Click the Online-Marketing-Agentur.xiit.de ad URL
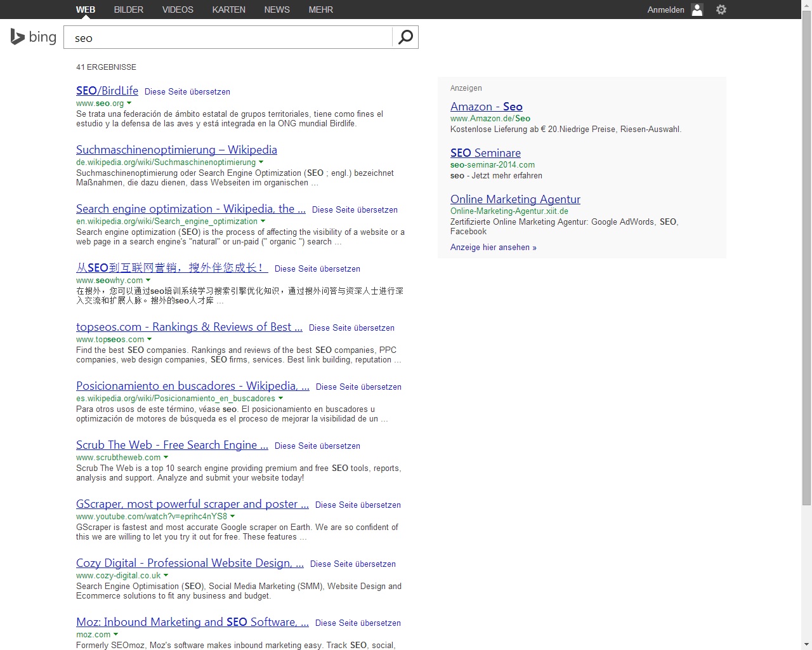Viewport: 812px width, 650px height. coord(509,211)
